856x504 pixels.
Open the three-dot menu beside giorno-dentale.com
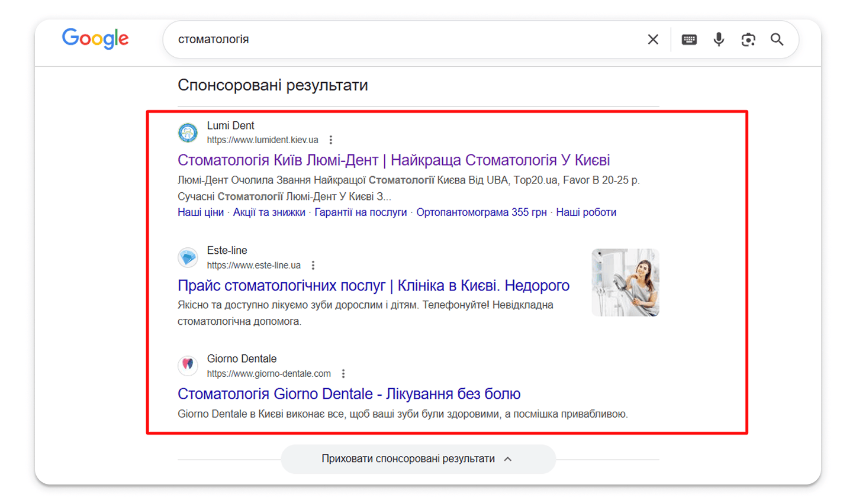point(343,374)
